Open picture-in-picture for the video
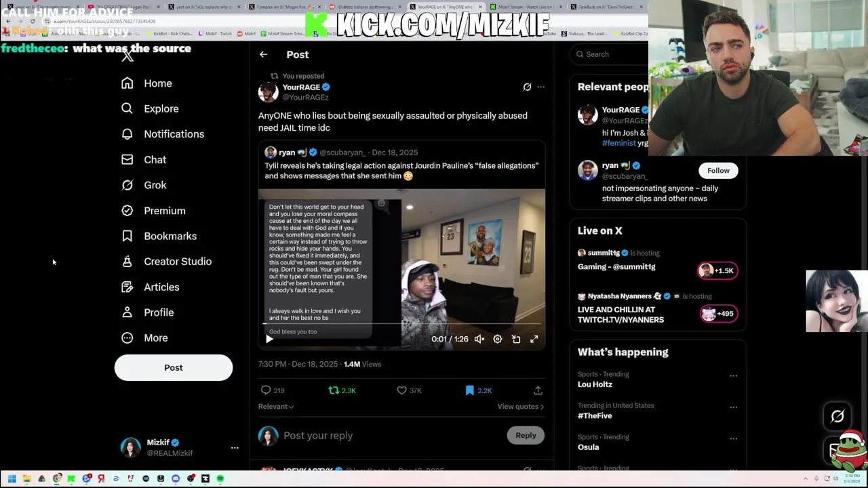Viewport: 868px width, 488px height. point(515,339)
